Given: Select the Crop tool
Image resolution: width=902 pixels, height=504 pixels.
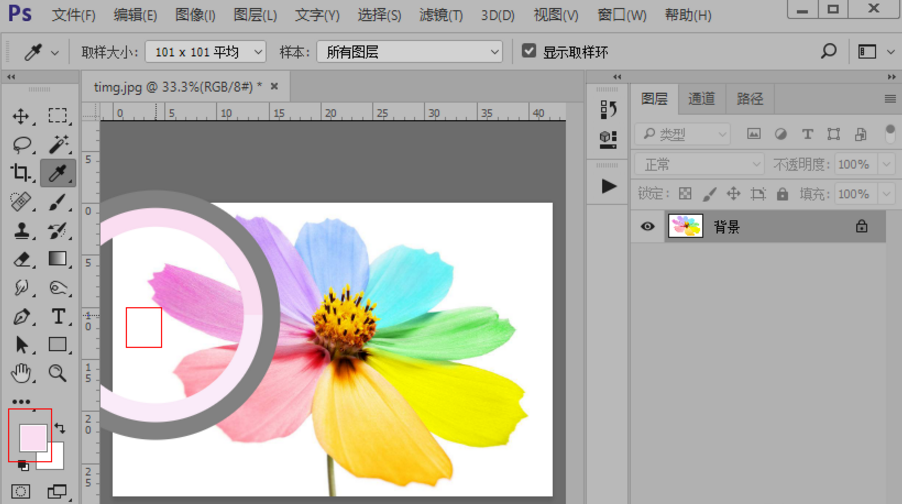Looking at the screenshot, I should point(21,173).
